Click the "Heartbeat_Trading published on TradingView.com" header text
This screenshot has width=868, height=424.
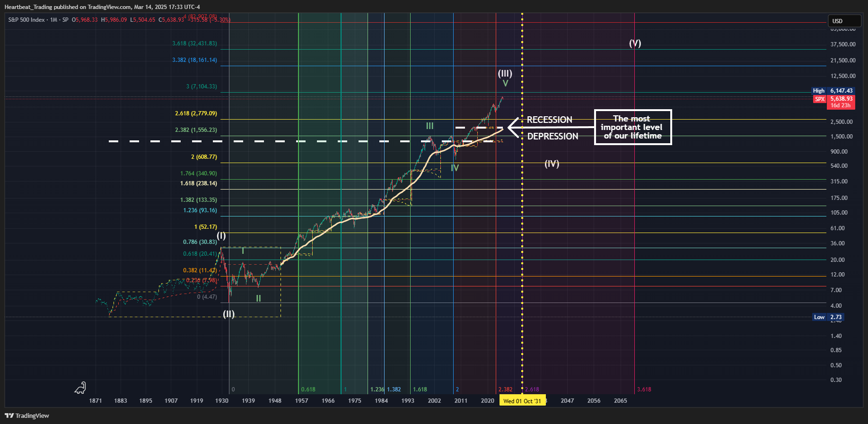[x=68, y=7]
